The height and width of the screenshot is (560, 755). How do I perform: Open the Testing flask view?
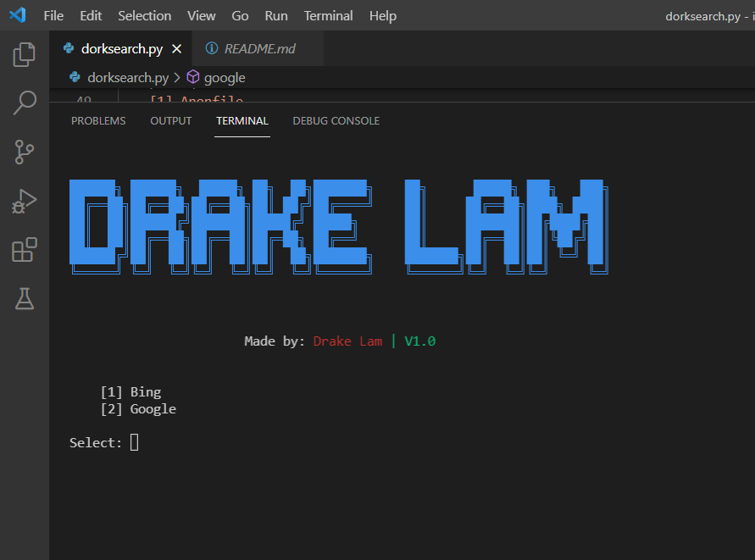24,299
